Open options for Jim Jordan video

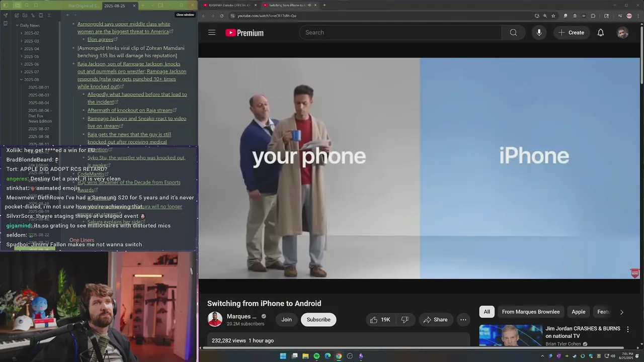(x=627, y=329)
